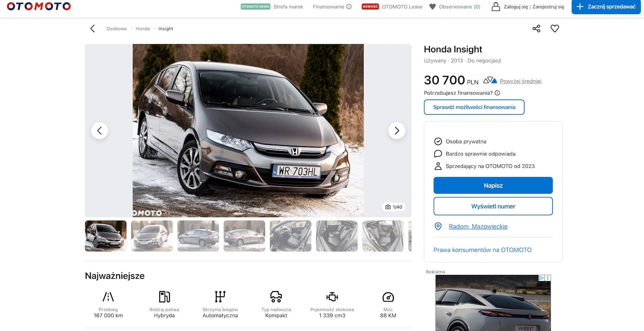
Task: Click Kompakt body type value
Action: point(276,316)
